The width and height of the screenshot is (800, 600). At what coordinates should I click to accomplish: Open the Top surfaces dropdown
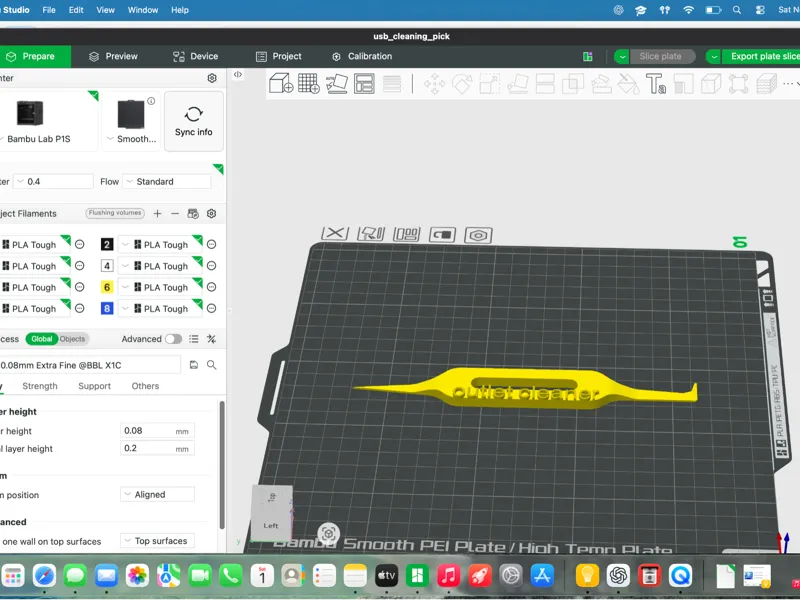click(x=157, y=541)
